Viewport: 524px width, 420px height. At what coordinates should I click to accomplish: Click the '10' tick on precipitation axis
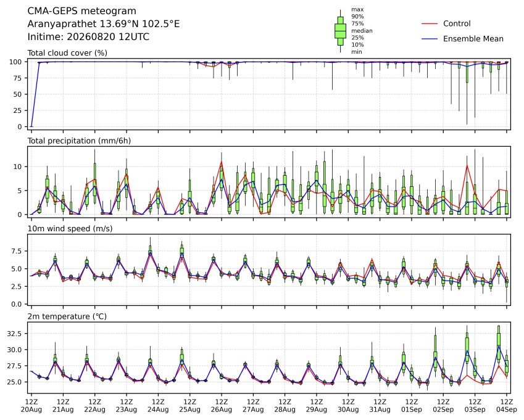17,167
